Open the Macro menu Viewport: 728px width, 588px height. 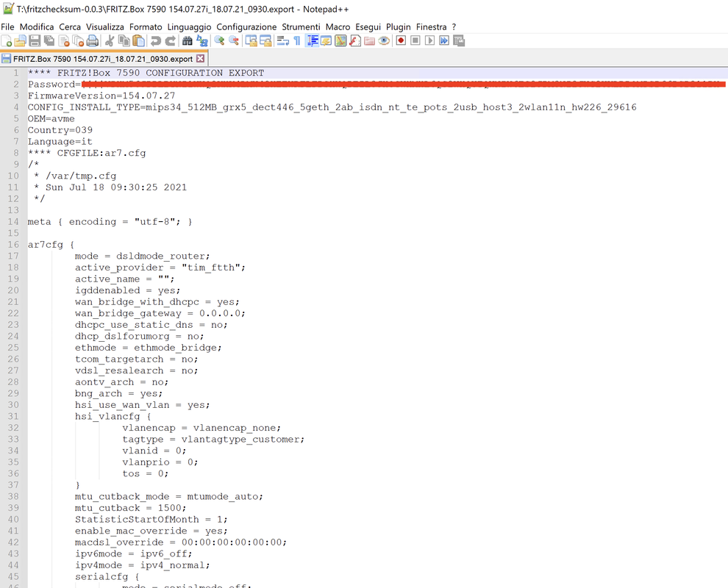[338, 27]
